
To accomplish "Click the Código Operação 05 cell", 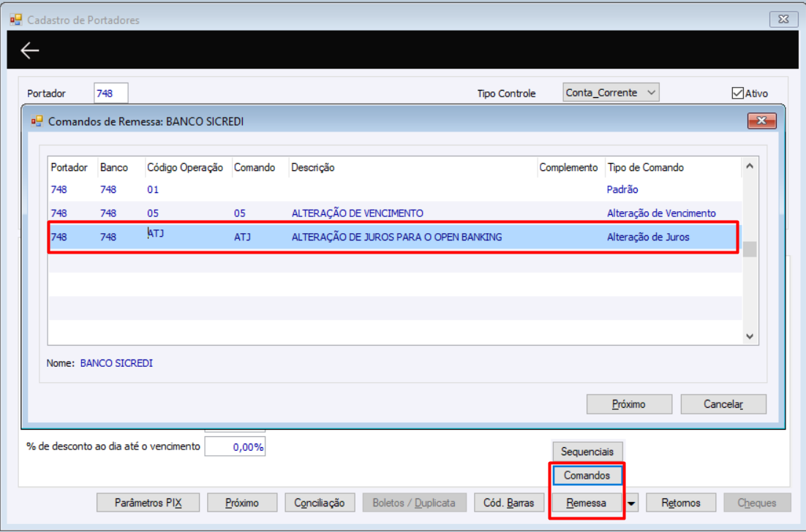I will [x=153, y=213].
